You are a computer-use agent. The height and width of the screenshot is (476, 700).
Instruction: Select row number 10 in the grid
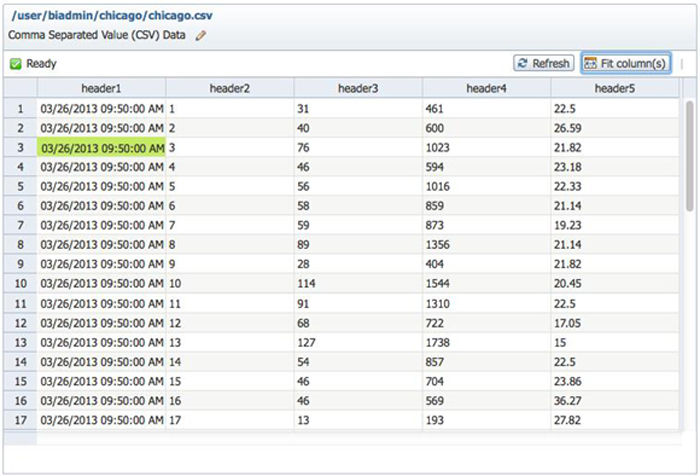(20, 283)
